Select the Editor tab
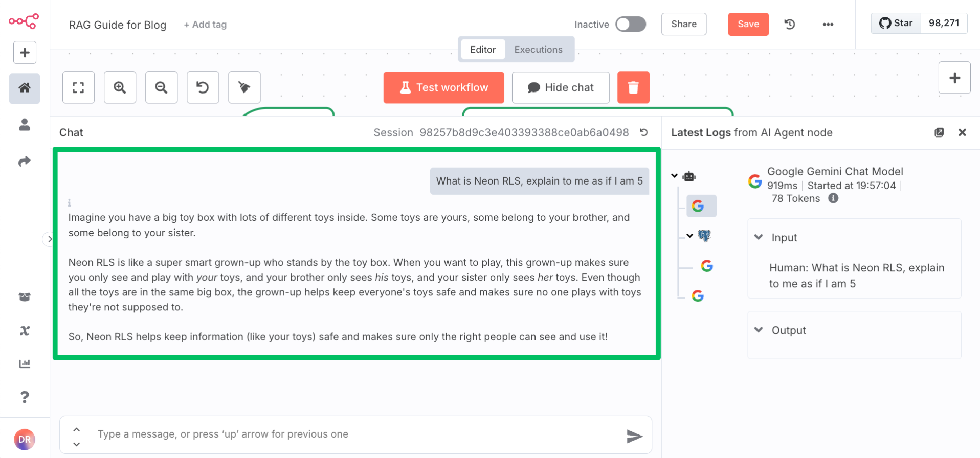This screenshot has width=980, height=458. 482,50
